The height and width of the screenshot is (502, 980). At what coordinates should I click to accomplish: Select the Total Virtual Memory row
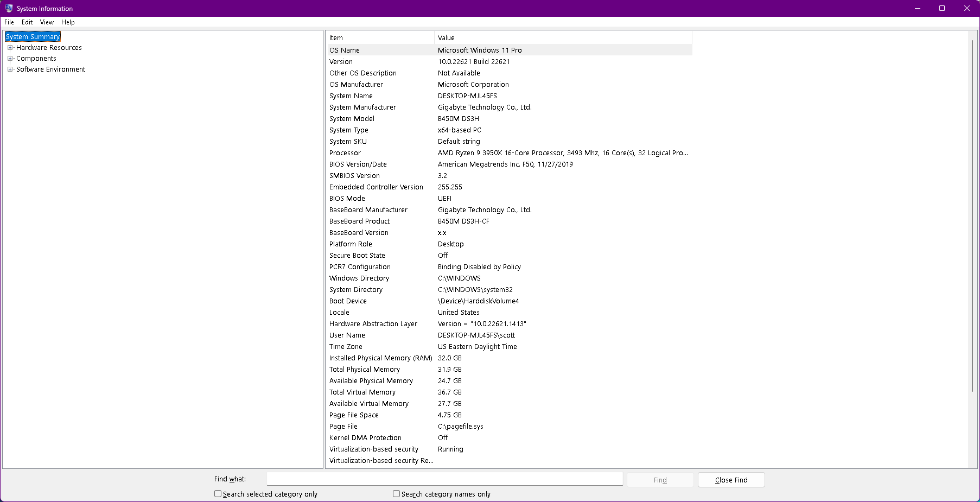point(509,392)
